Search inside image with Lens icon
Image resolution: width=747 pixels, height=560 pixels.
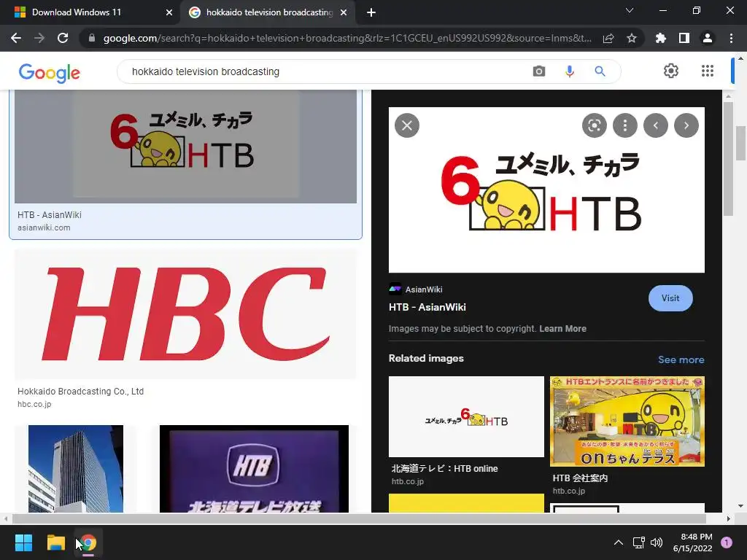click(594, 125)
